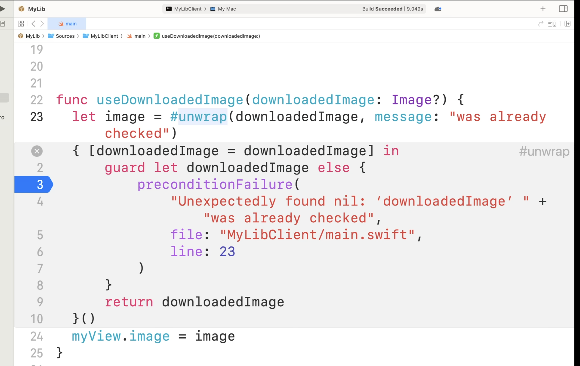Click line number 24 in the gutter
Screen dimensions: 580x366
click(x=37, y=336)
